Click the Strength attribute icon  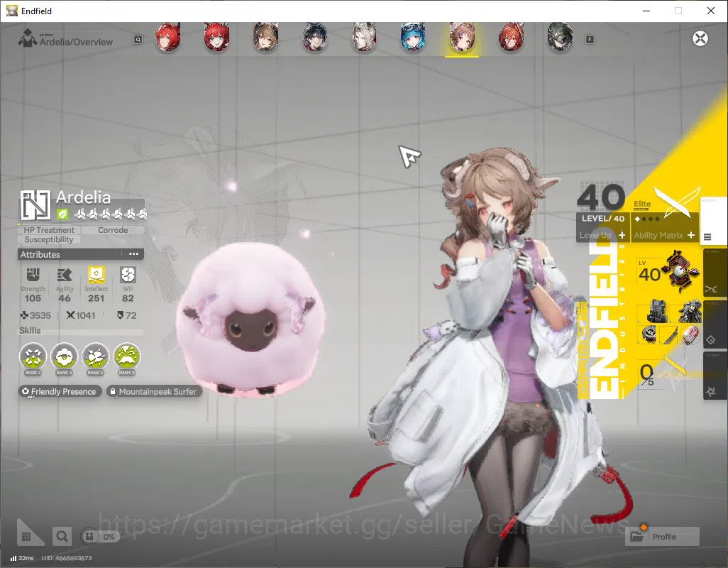33,275
